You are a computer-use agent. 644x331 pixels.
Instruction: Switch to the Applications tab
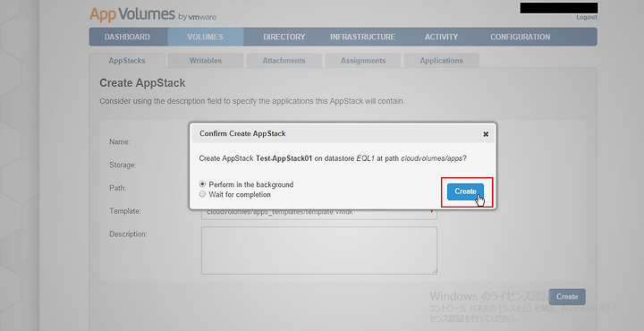coord(442,61)
